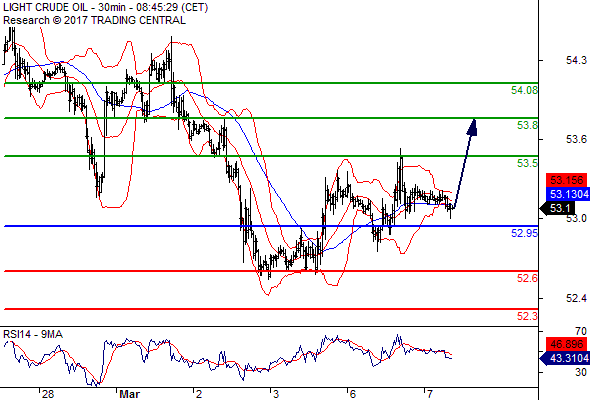Click the black 53.1 current price marker
Screen dimensions: 590x400
(558, 208)
